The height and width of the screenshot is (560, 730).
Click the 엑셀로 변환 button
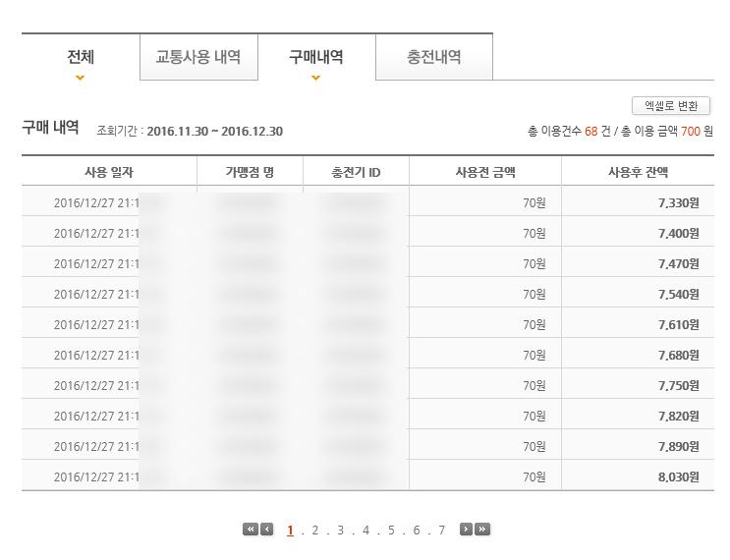pyautogui.click(x=671, y=106)
